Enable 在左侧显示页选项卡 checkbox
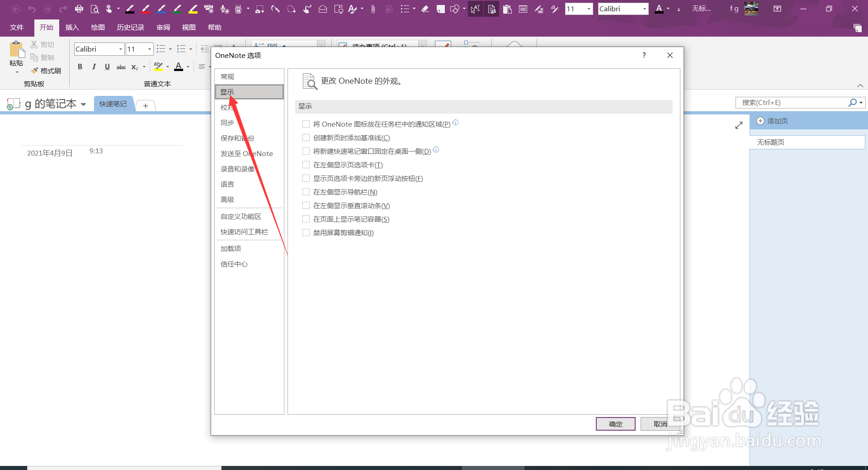Image resolution: width=868 pixels, height=470 pixels. [x=306, y=165]
